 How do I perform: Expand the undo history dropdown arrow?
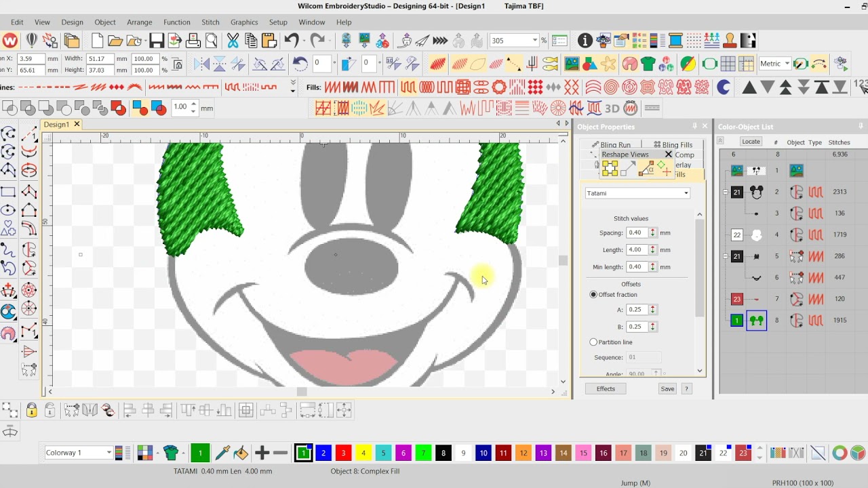tap(304, 41)
